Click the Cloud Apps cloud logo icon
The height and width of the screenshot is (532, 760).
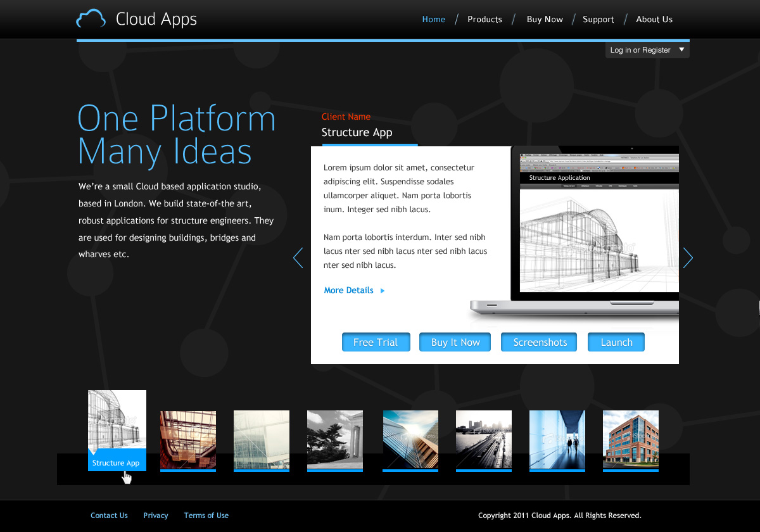pyautogui.click(x=91, y=19)
